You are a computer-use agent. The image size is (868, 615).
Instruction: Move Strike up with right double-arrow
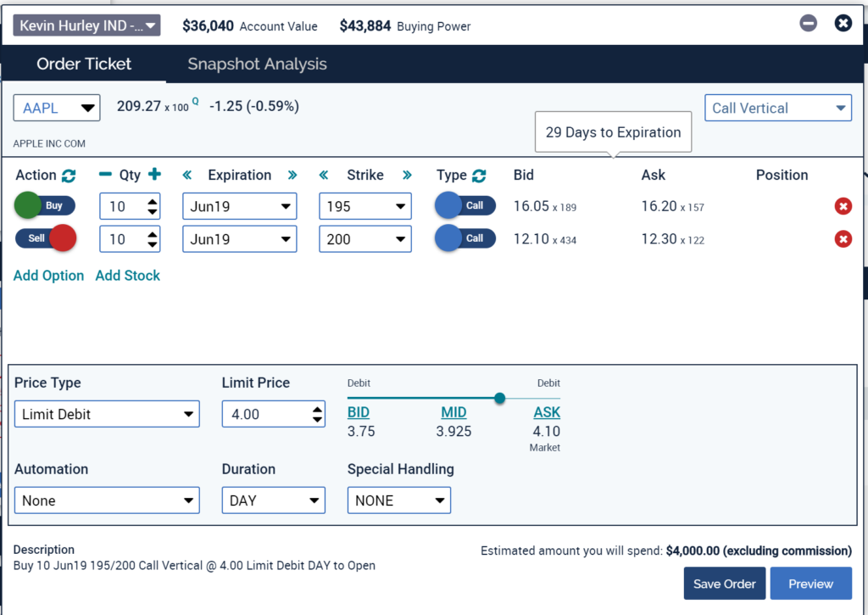[407, 176]
